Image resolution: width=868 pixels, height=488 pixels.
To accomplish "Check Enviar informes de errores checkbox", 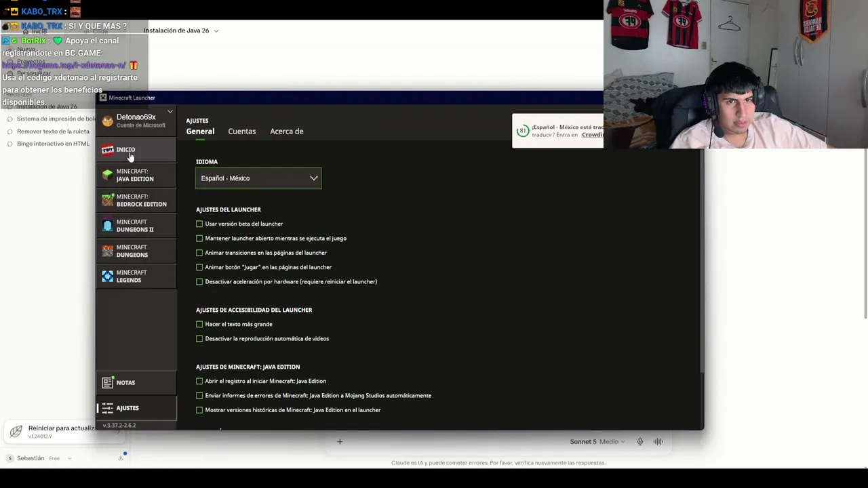I will 199,396.
